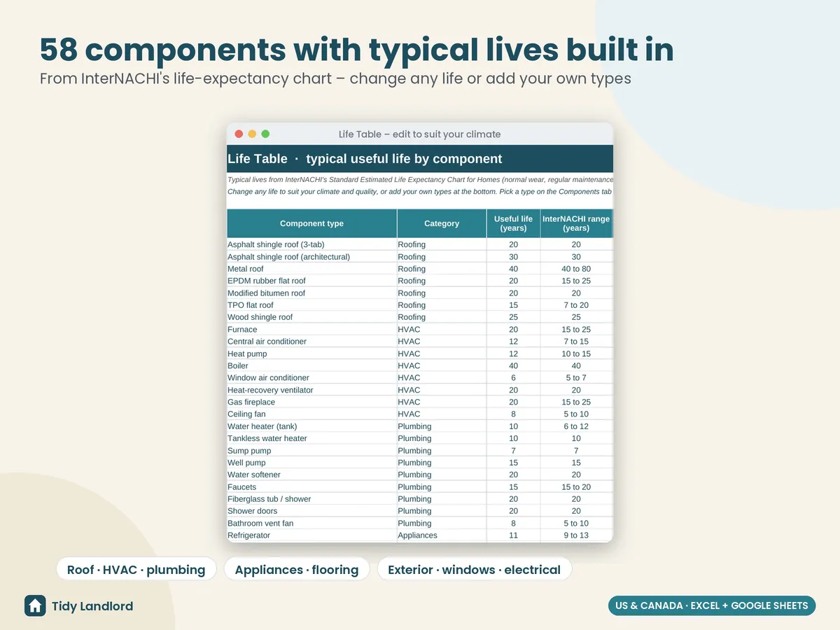Click the "15 to 20" range for Faucets
The width and height of the screenshot is (840, 630).
click(x=576, y=487)
